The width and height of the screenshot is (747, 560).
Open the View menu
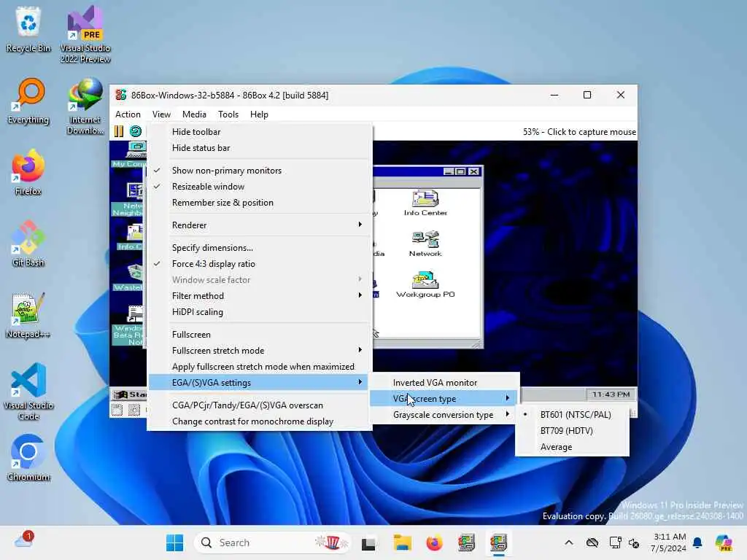(x=161, y=114)
